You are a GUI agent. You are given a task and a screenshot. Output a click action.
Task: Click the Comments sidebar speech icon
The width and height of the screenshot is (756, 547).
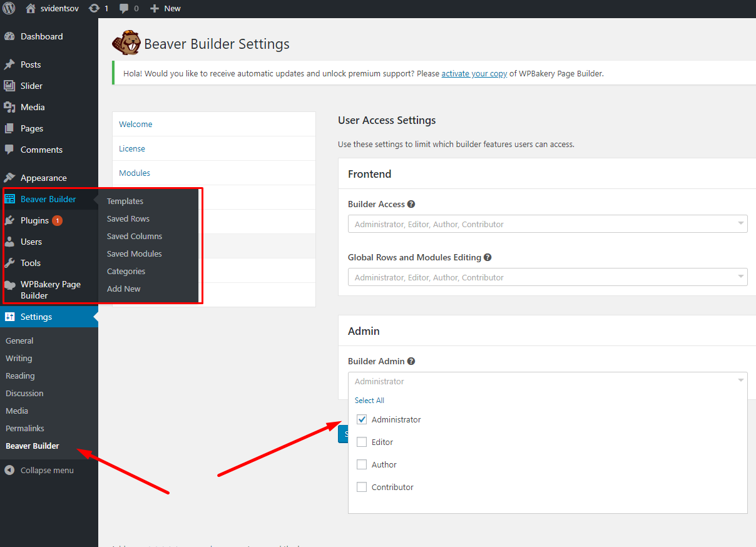pos(9,150)
